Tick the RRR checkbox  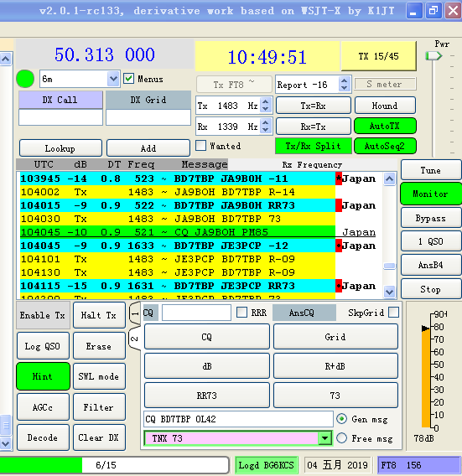(241, 313)
